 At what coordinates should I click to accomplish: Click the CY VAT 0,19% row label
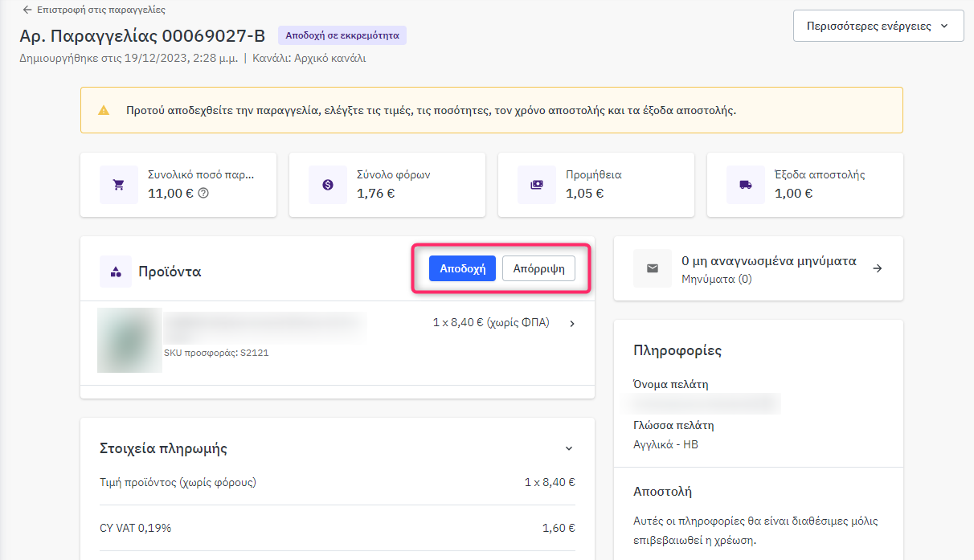135,529
